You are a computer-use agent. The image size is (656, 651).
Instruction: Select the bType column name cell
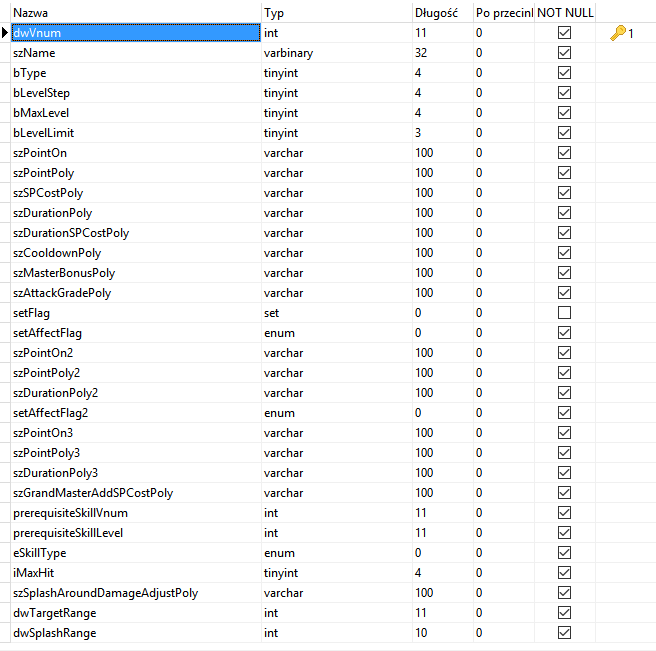pos(136,73)
